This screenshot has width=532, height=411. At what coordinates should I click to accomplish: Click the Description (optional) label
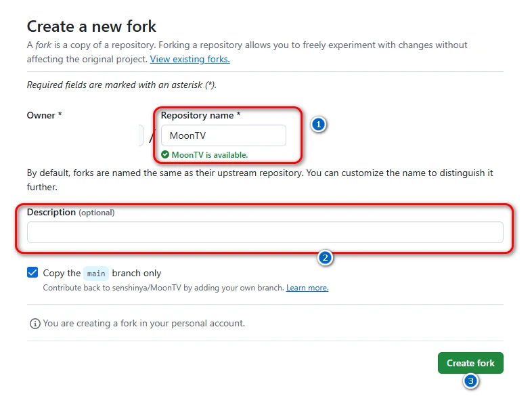click(x=70, y=212)
